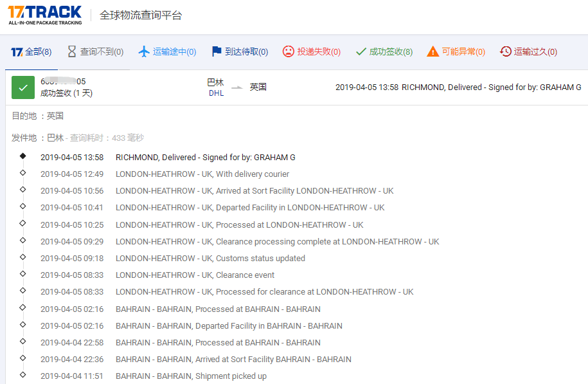Click the magnifier icon on 查询不到 tab

tap(71, 51)
